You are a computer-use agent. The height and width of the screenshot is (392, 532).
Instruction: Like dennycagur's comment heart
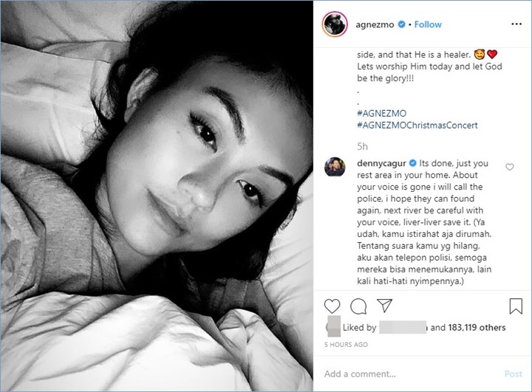[509, 167]
